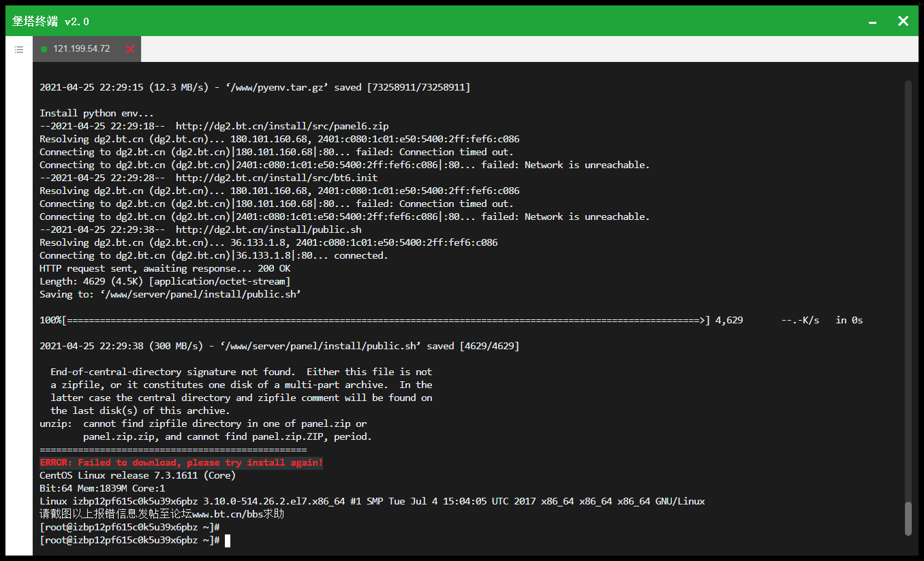
Task: Click the first empty root shell prompt line
Action: [129, 528]
